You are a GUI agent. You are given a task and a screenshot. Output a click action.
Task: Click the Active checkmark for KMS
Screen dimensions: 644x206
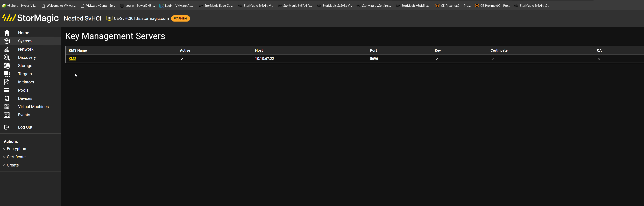182,59
